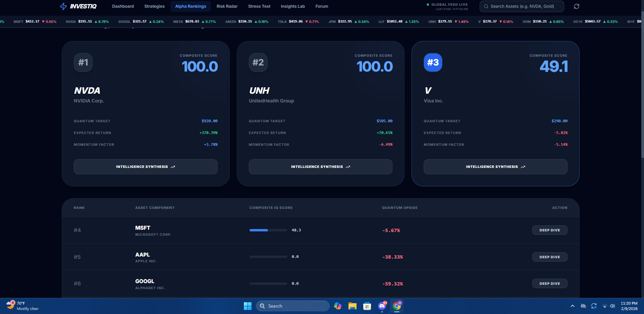Click trend arrow icon in Visa Intelligence Synthesis
The width and height of the screenshot is (644, 314).
[x=523, y=167]
